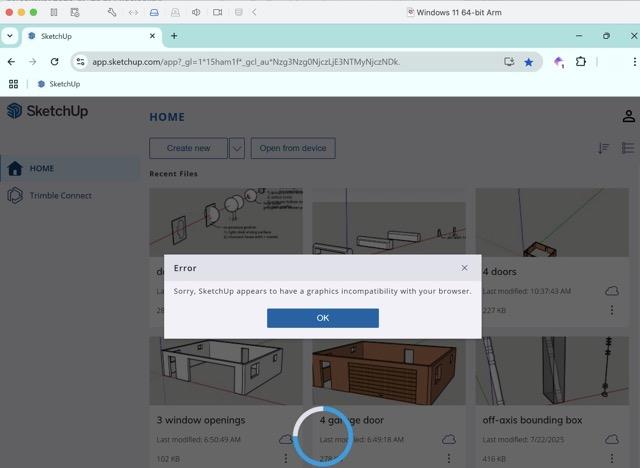Image resolution: width=640 pixels, height=468 pixels.
Task: Click the 4 doors file title
Action: coord(499,272)
